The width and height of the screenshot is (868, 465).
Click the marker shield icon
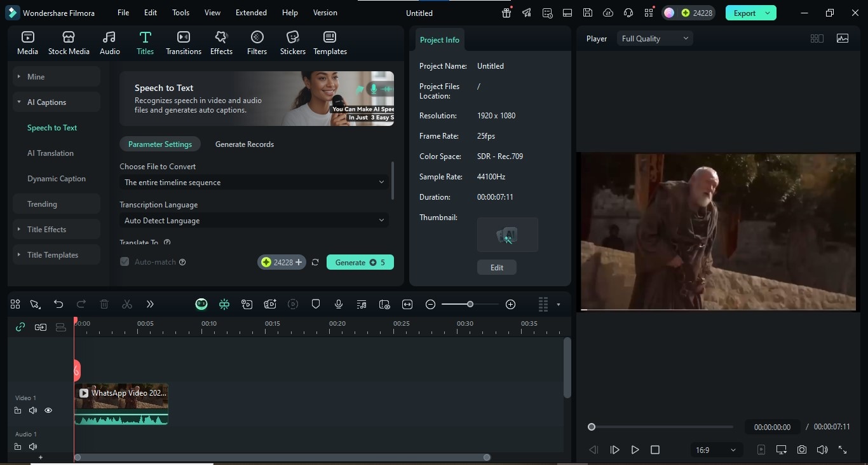(316, 305)
